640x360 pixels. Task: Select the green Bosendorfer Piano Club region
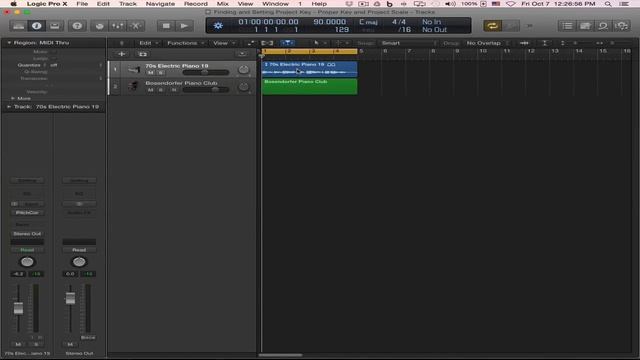(x=309, y=87)
